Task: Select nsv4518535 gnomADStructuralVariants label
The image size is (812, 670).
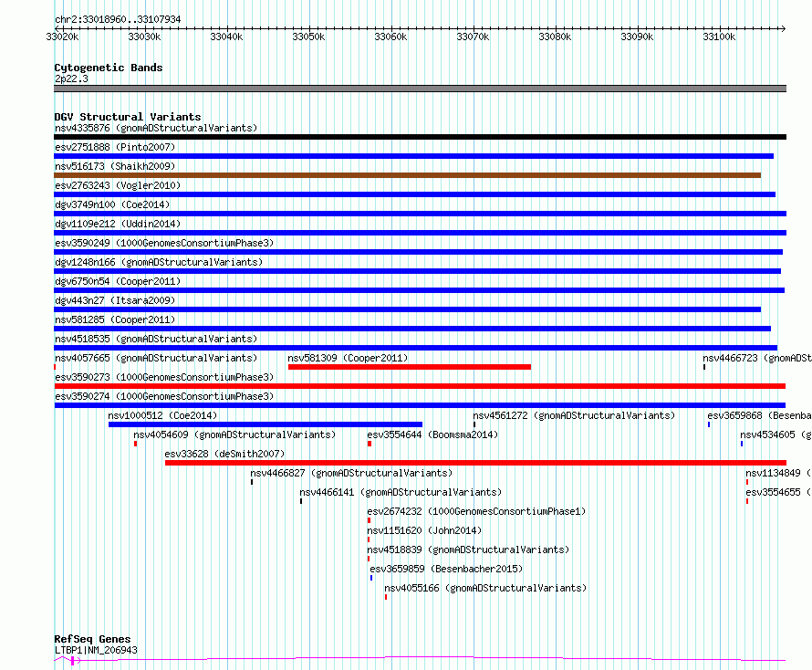Action: tap(156, 339)
